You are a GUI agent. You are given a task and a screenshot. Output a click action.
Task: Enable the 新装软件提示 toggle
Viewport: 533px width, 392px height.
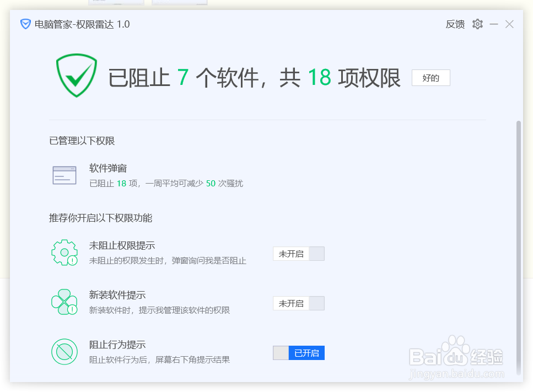click(298, 303)
